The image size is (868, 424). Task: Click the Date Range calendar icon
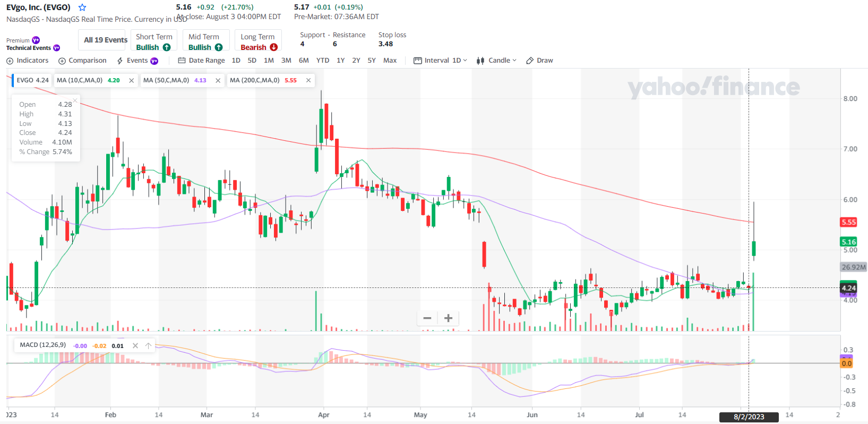[x=182, y=61]
